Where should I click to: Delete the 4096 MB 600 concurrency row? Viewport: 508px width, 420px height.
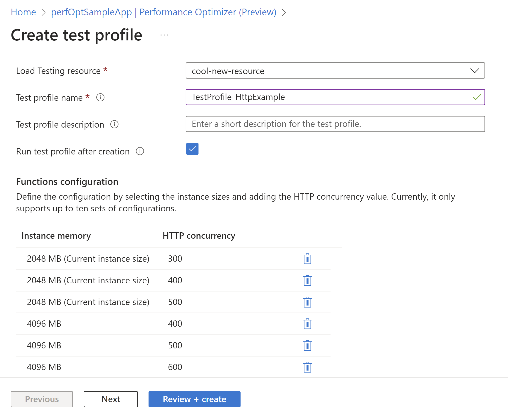pyautogui.click(x=307, y=367)
